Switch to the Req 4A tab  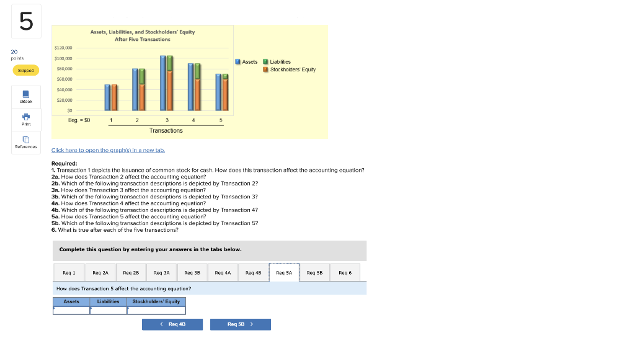tap(223, 272)
